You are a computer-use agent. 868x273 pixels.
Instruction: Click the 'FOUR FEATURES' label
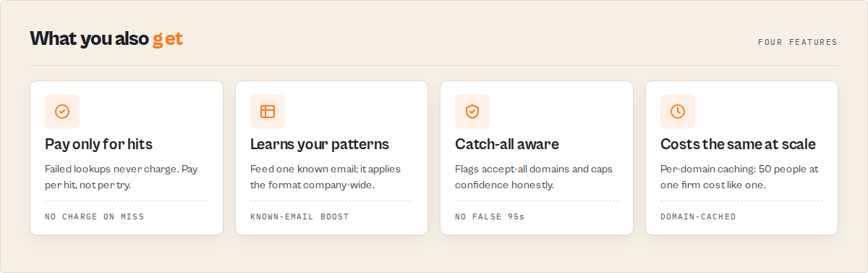(798, 42)
